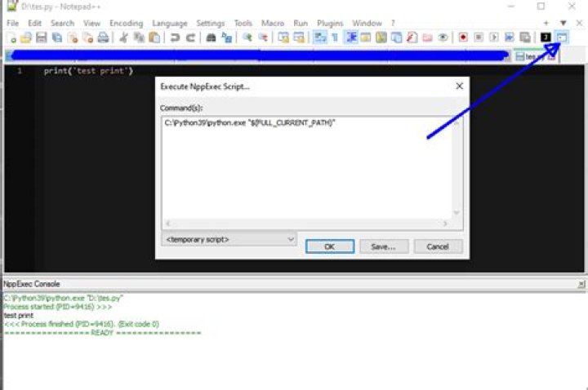Click the Save All toolbar icon

[x=57, y=38]
